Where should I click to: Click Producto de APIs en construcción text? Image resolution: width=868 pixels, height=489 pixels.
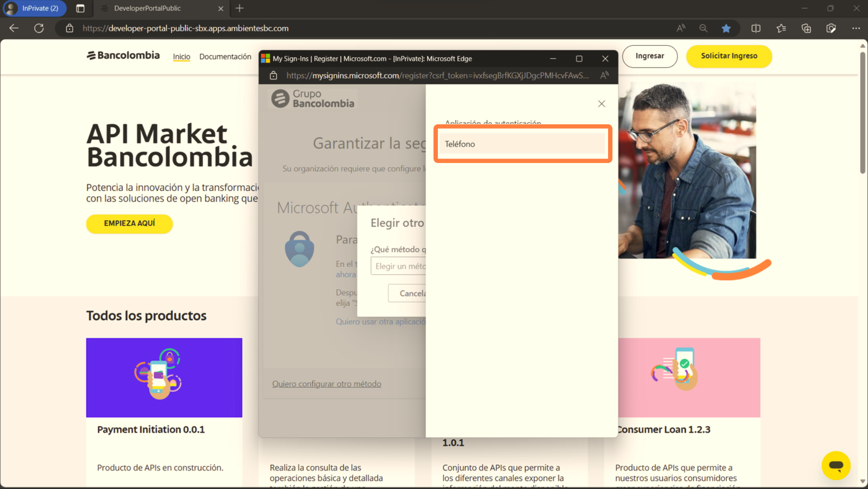pyautogui.click(x=160, y=468)
